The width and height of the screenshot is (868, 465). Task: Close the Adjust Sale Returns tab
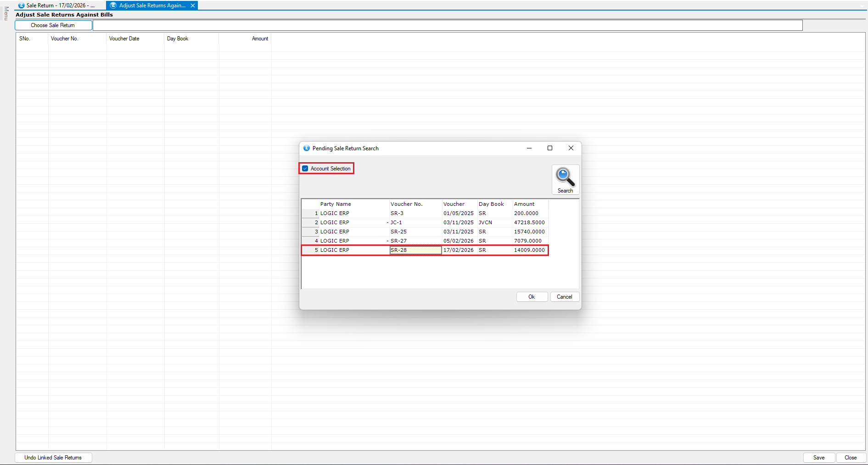(x=193, y=6)
